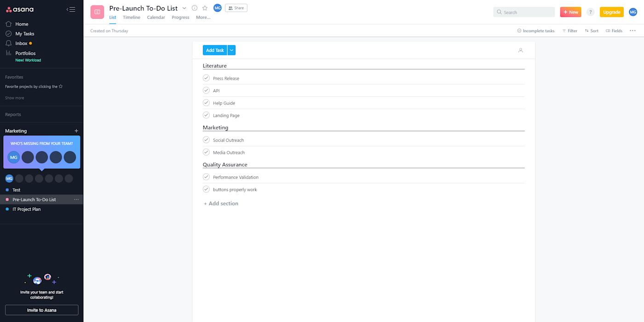Screen dimensions: 644x322
Task: Click the New button
Action: coord(570,12)
